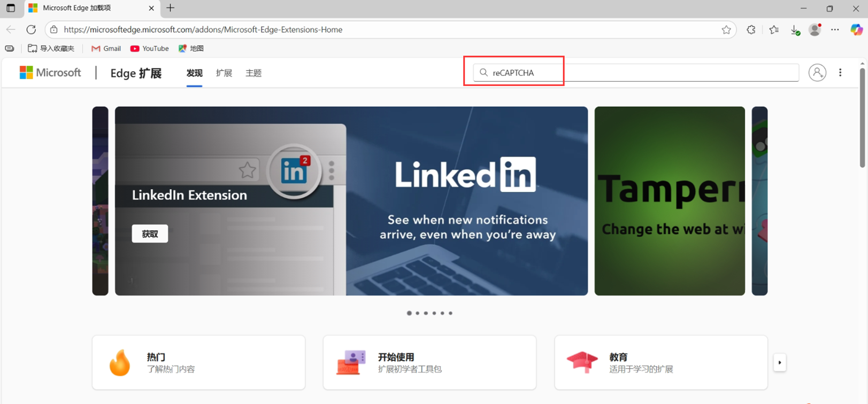Open tab actions menu icon
Screen dimensions: 868x404
tap(11, 8)
